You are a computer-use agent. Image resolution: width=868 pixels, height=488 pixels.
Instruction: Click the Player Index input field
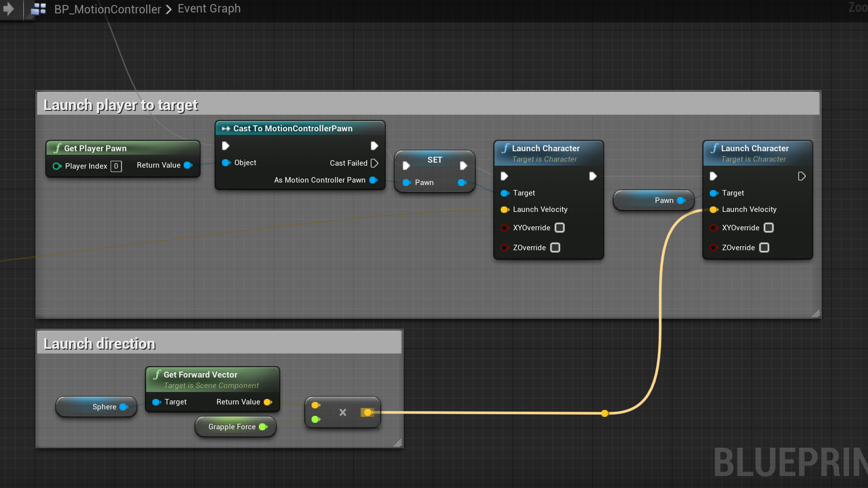coord(116,166)
